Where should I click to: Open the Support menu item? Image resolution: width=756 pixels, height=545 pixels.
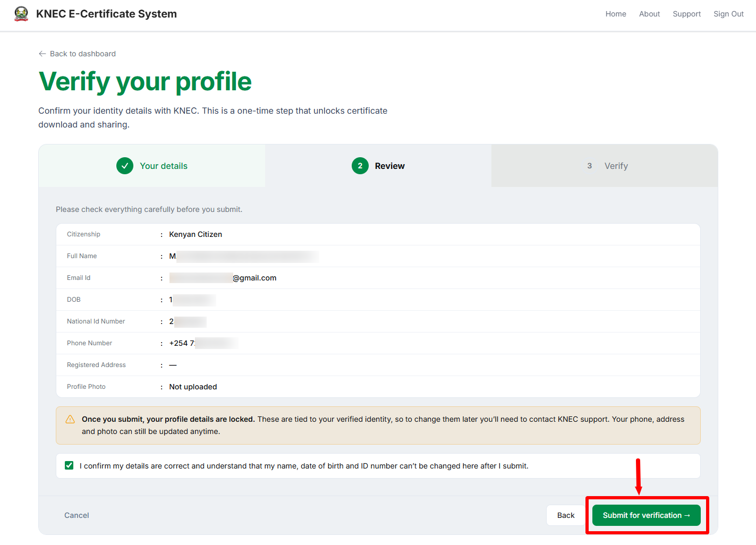[686, 14]
